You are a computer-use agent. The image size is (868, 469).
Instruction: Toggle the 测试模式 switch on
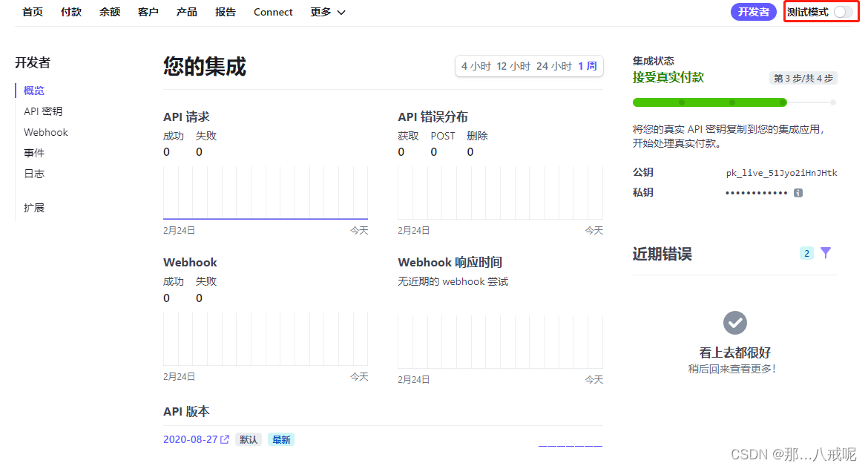pos(842,12)
